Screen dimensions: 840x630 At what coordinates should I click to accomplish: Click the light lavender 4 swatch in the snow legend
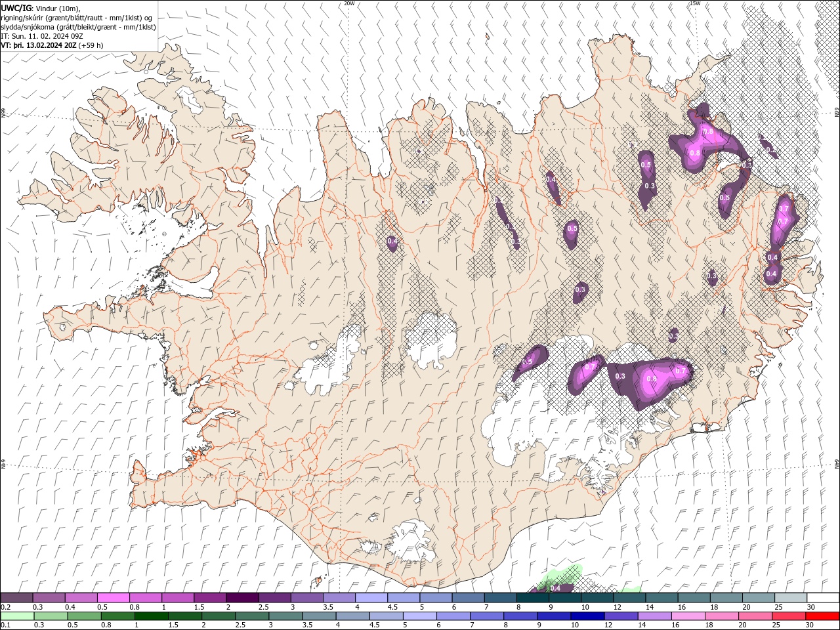(x=371, y=598)
